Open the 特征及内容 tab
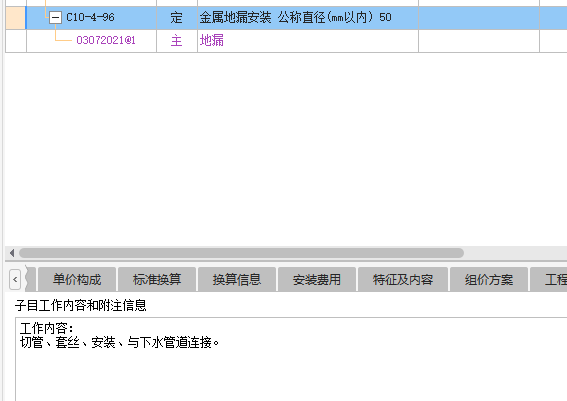Screen dimensions: 567x401 tap(403, 280)
